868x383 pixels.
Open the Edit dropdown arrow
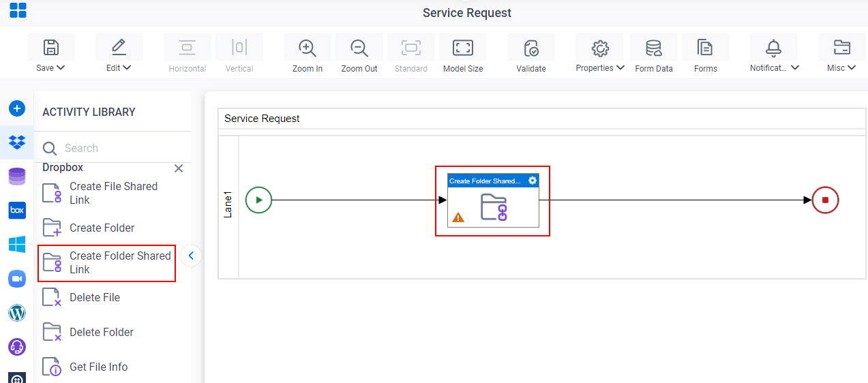click(127, 67)
